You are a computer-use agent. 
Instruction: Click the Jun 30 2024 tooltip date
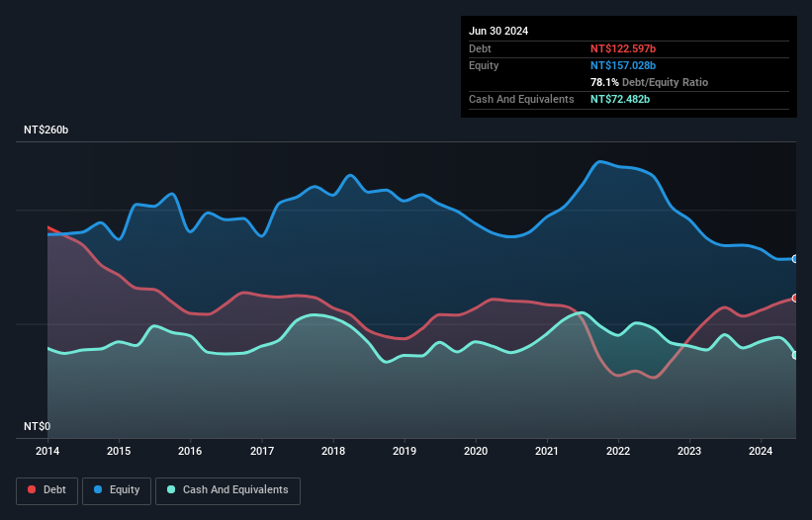tap(498, 31)
